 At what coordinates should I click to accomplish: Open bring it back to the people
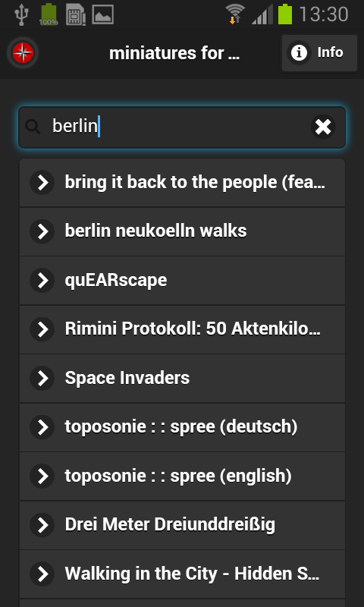pyautogui.click(x=182, y=182)
